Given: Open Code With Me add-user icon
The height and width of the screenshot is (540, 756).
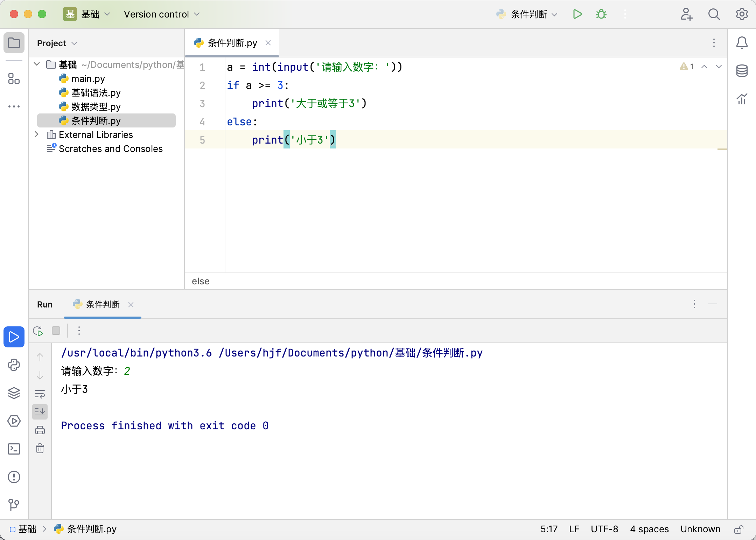Looking at the screenshot, I should 686,14.
